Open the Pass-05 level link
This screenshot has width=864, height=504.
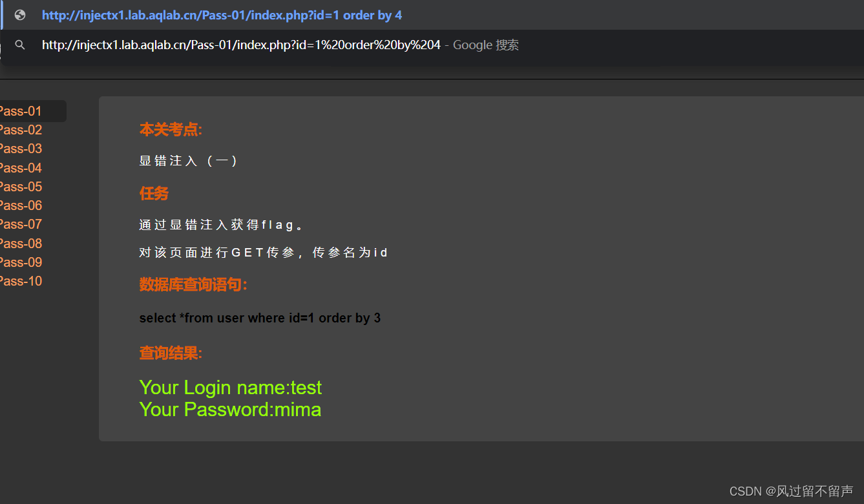[x=21, y=187]
